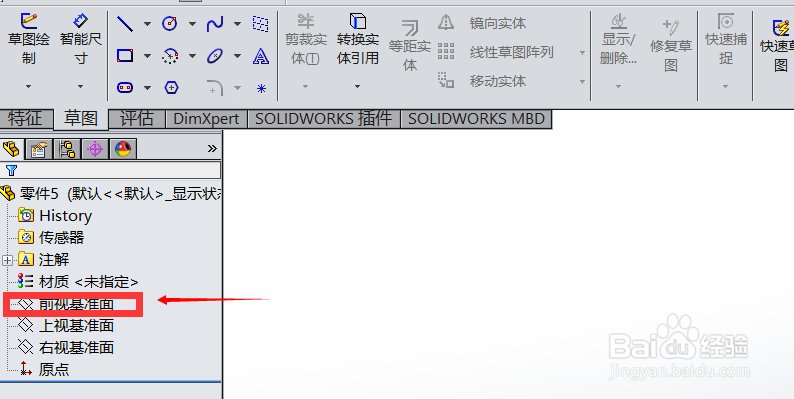Click the 转换实体引用 convert entities tool

[x=358, y=39]
